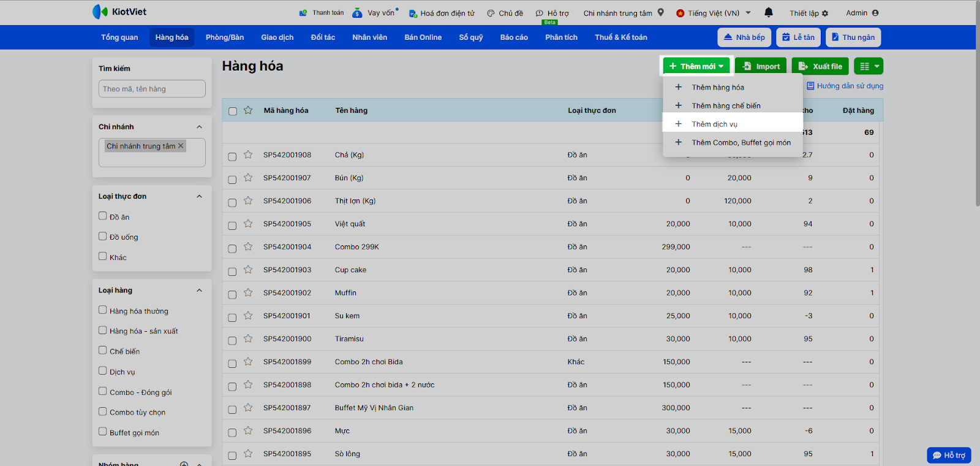Open the language Tiếng Việt dropdown
This screenshot has height=466, width=980.
tap(714, 13)
